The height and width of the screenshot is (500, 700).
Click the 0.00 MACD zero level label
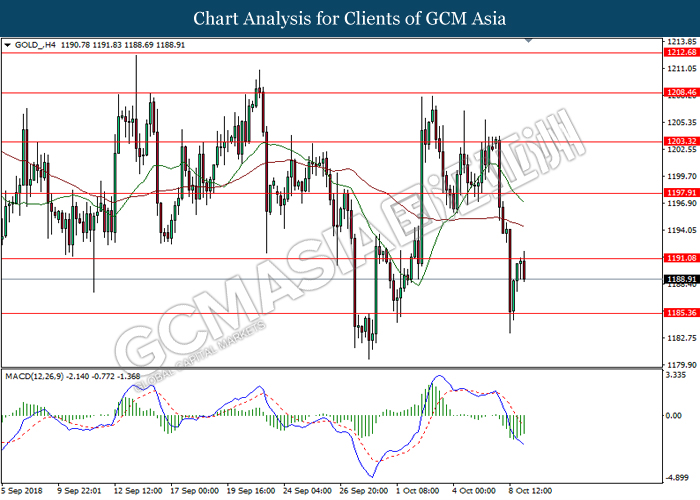[675, 414]
